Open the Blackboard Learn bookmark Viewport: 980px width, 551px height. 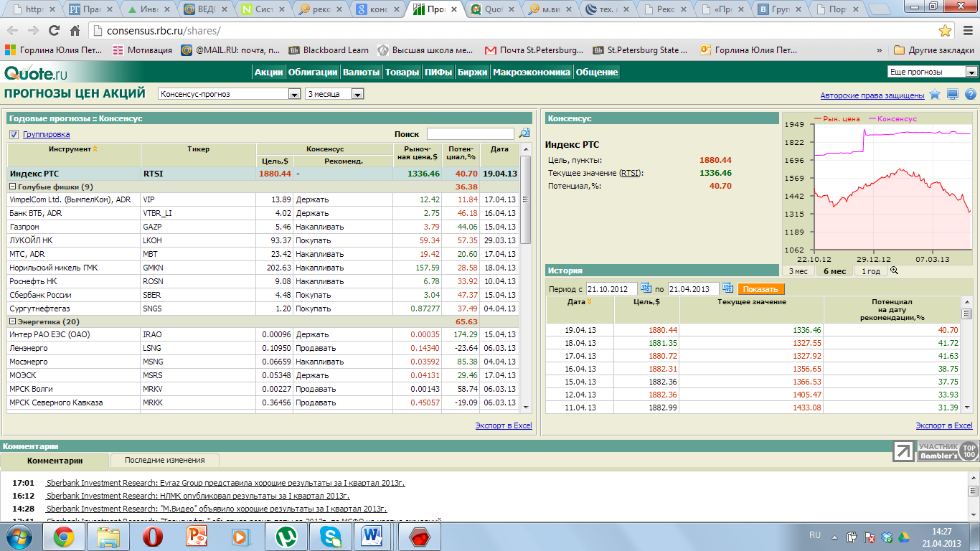click(x=329, y=50)
